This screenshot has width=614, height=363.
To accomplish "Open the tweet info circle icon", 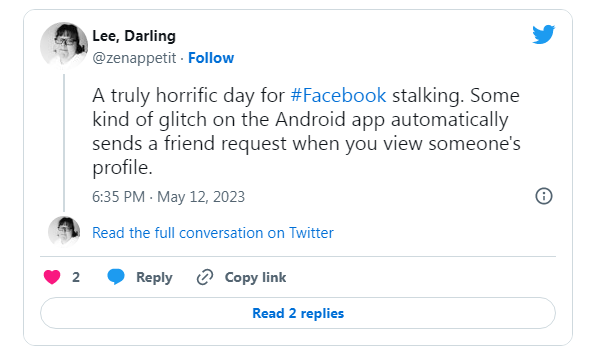I will [544, 196].
